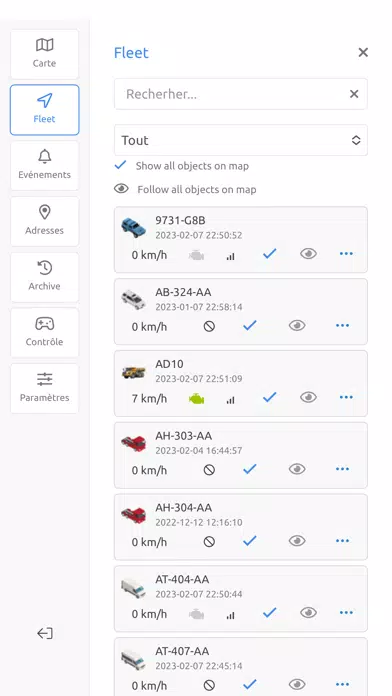
Task: Open the Evénements bell panel
Action: pyautogui.click(x=44, y=166)
